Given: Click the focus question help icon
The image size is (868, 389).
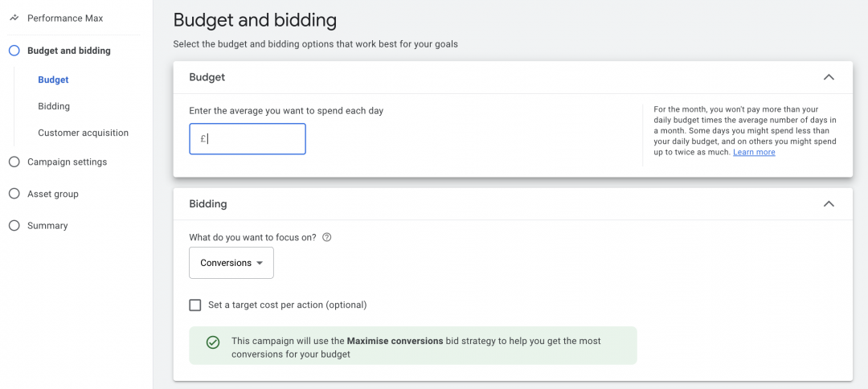Looking at the screenshot, I should coord(326,238).
